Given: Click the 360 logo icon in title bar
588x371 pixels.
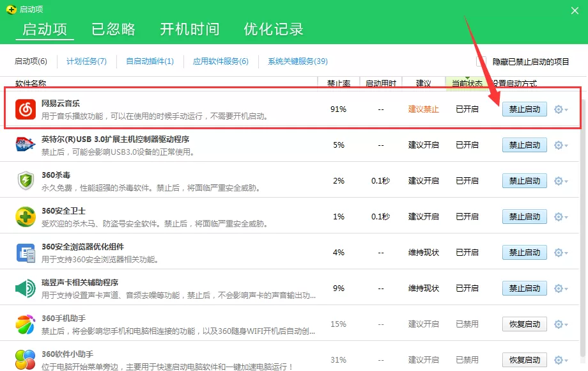Looking at the screenshot, I should pyautogui.click(x=12, y=10).
